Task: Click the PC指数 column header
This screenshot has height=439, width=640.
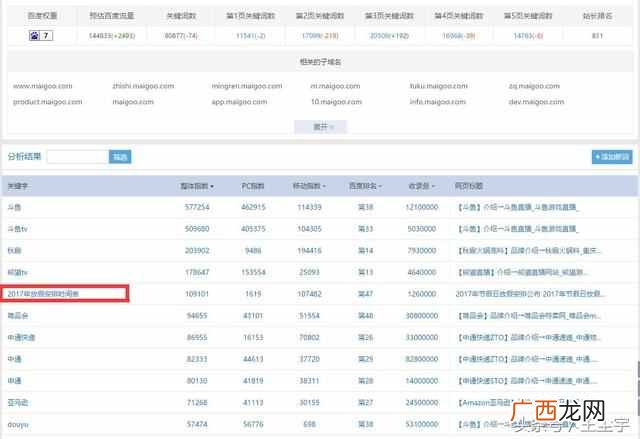Action: coord(253,186)
